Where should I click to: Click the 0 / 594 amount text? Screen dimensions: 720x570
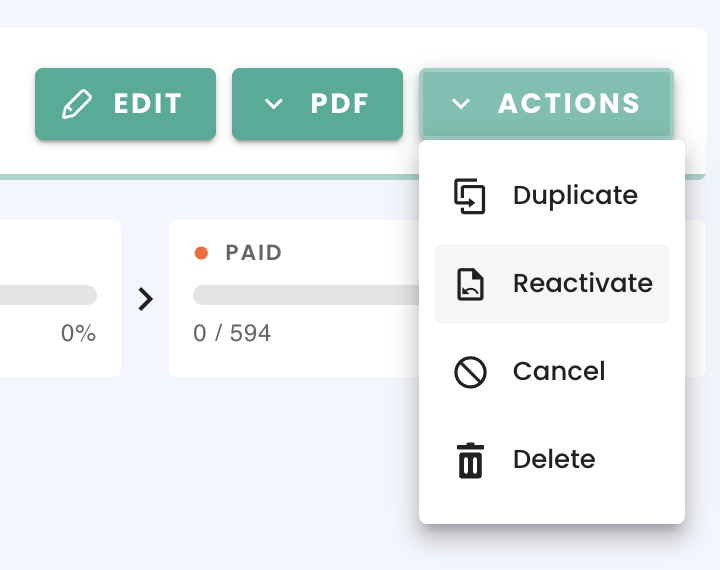tap(232, 333)
